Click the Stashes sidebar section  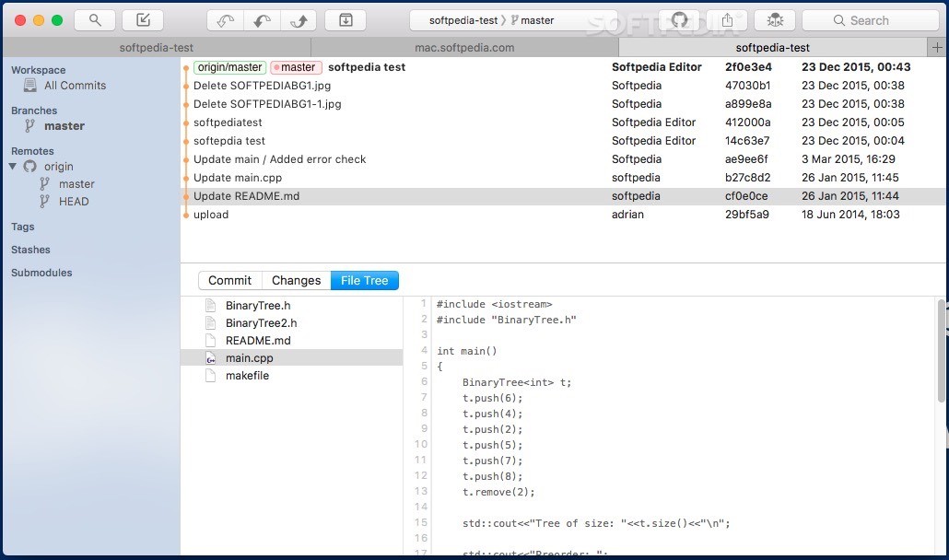point(30,250)
